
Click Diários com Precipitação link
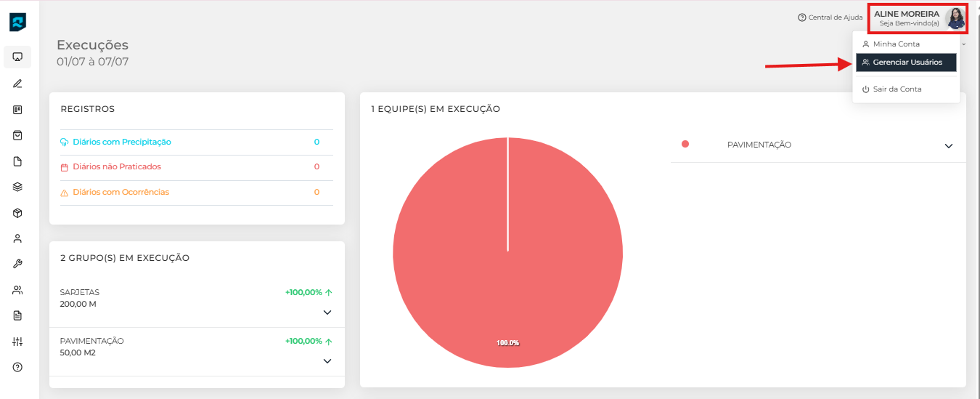click(122, 142)
